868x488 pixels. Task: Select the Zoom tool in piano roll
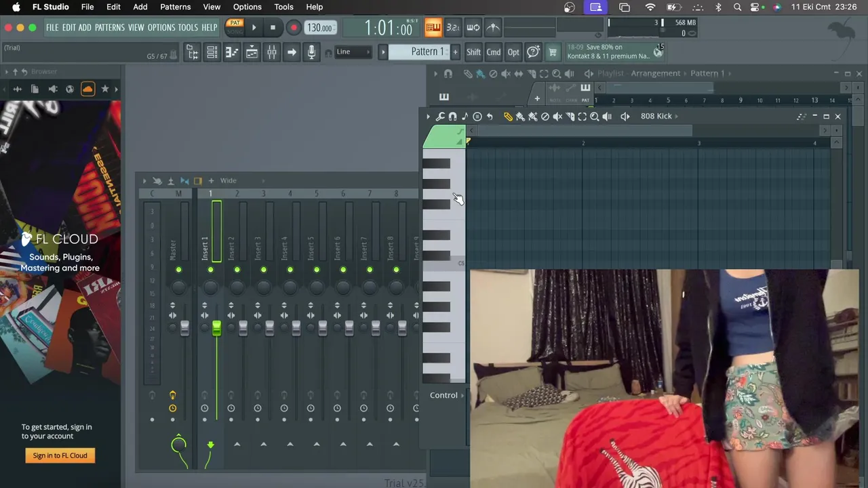(x=594, y=117)
